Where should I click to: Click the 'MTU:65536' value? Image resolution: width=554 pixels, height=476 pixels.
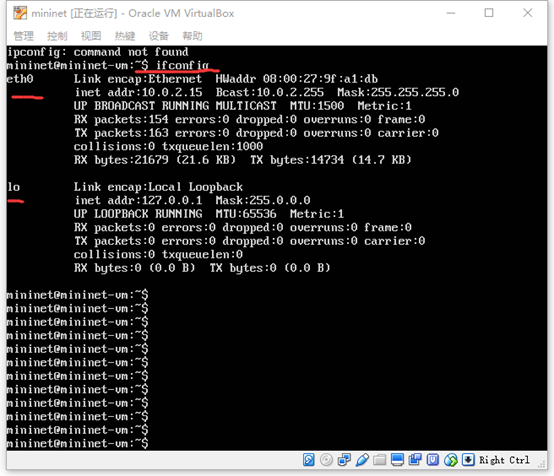click(246, 214)
